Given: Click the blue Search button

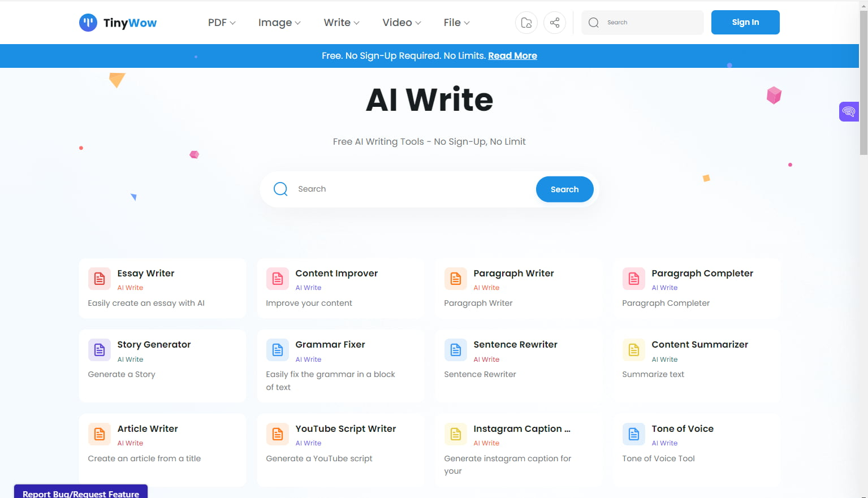Looking at the screenshot, I should [x=565, y=189].
